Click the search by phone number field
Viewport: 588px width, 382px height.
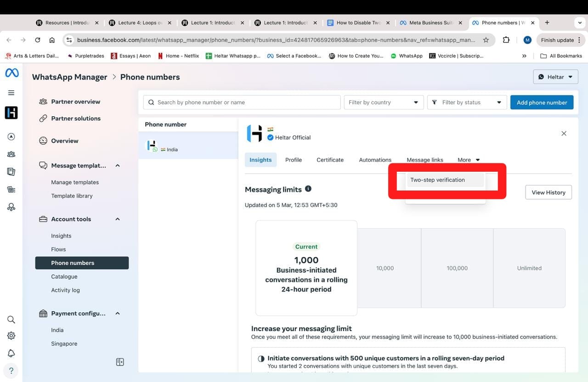[242, 102]
